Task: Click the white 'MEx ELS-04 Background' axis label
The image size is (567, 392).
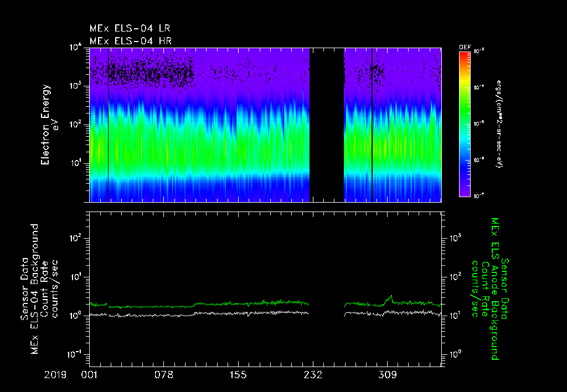Action: (34, 290)
